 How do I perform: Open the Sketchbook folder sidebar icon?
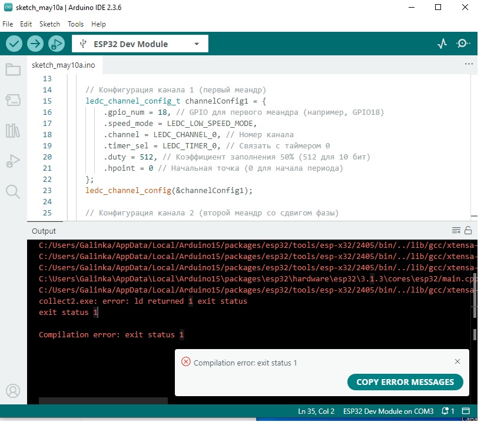13,69
